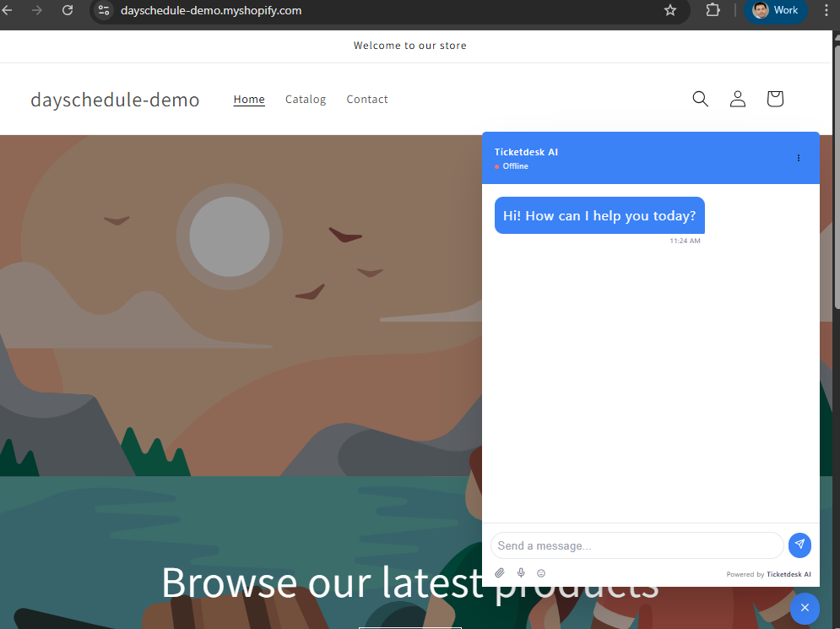The width and height of the screenshot is (840, 629).
Task: Open the browser extensions puzzle icon
Action: 713,10
